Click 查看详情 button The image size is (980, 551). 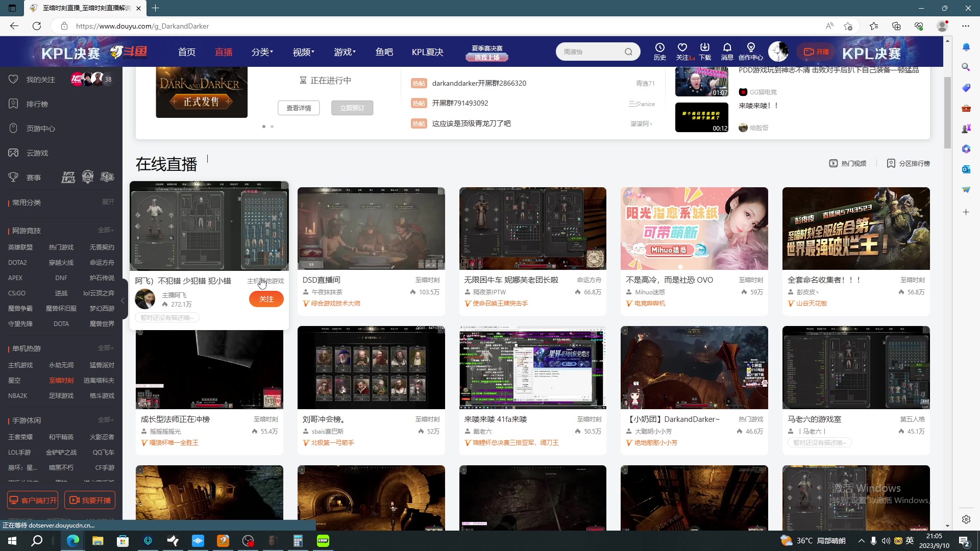299,108
